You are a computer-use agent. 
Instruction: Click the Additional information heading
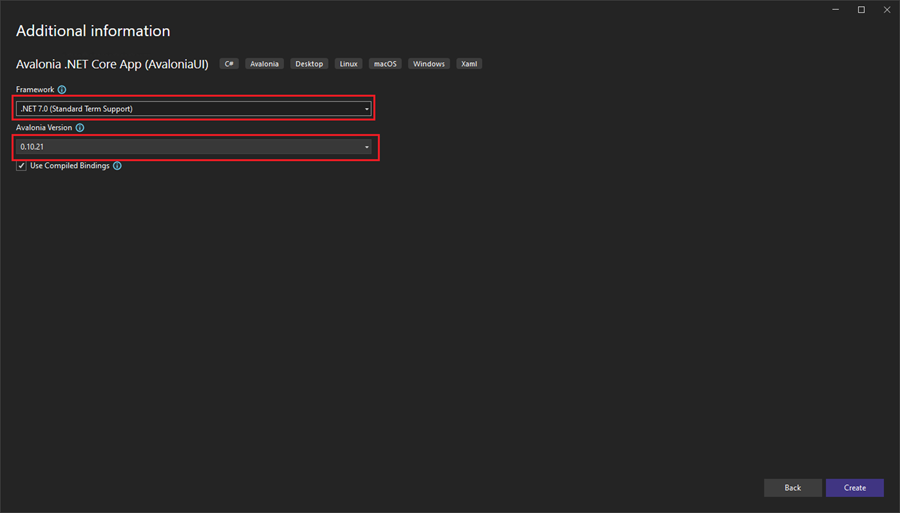(93, 31)
